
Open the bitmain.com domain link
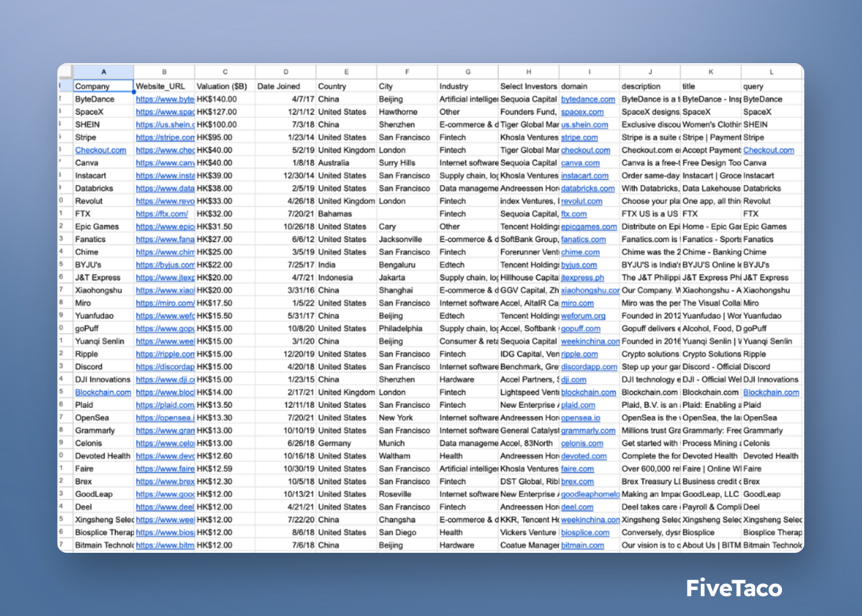pyautogui.click(x=582, y=545)
